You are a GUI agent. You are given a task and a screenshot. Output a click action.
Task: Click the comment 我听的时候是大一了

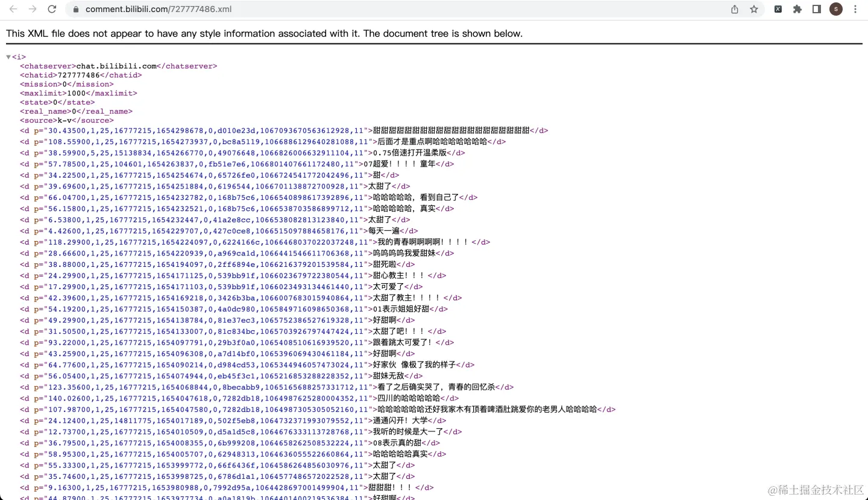(408, 431)
